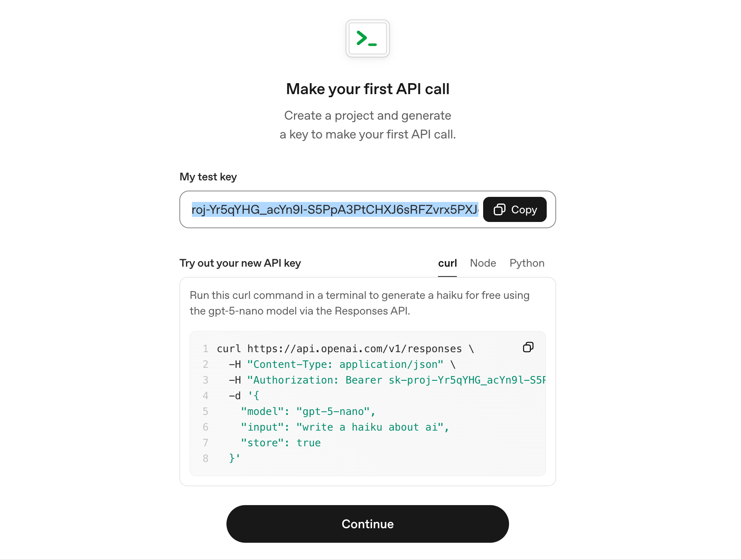Click the "Make your first API call" heading
Image resolution: width=741 pixels, height=560 pixels.
[367, 89]
